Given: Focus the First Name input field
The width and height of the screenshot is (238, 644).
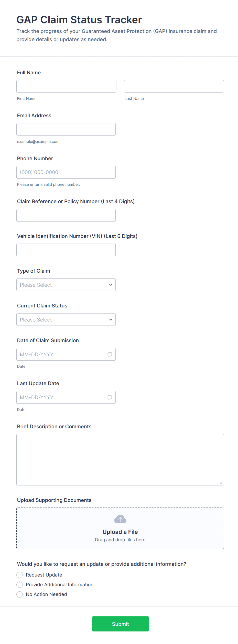Looking at the screenshot, I should [x=66, y=86].
